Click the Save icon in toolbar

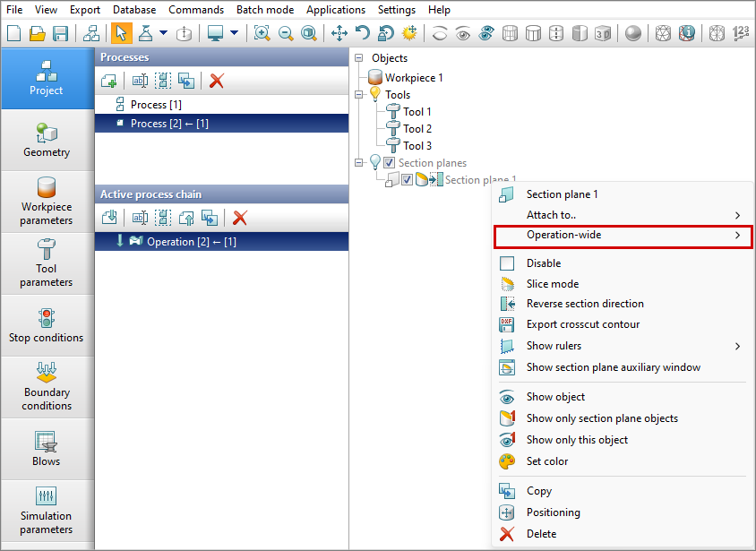point(61,33)
